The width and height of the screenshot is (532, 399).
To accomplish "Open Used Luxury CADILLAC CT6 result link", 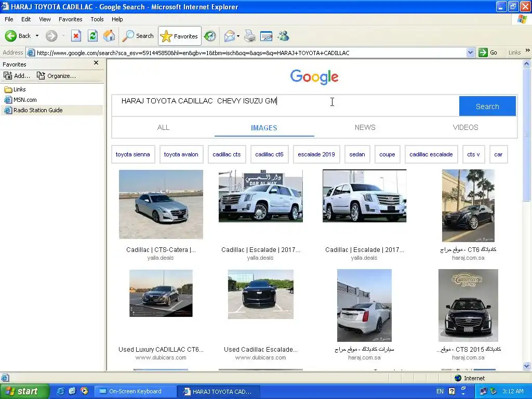I will pos(161,350).
